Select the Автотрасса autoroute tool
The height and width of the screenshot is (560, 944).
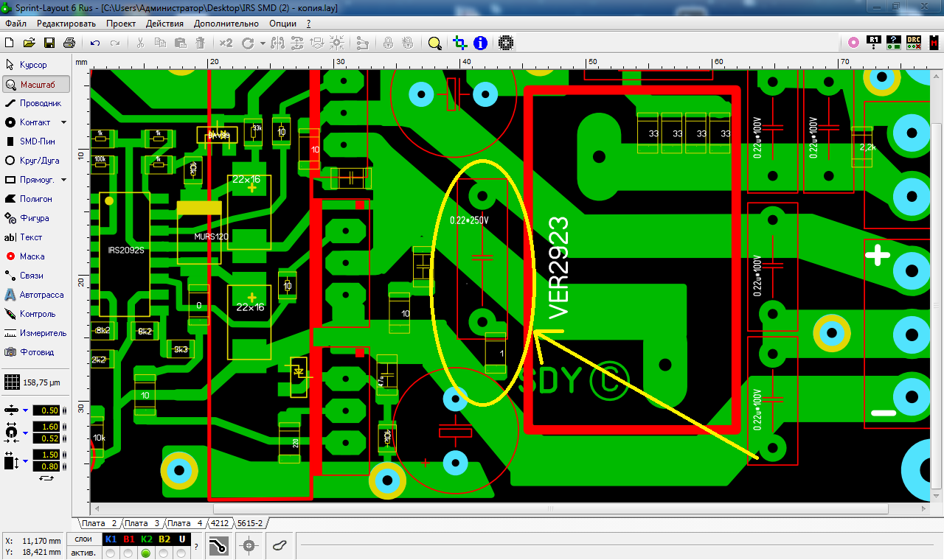[35, 295]
